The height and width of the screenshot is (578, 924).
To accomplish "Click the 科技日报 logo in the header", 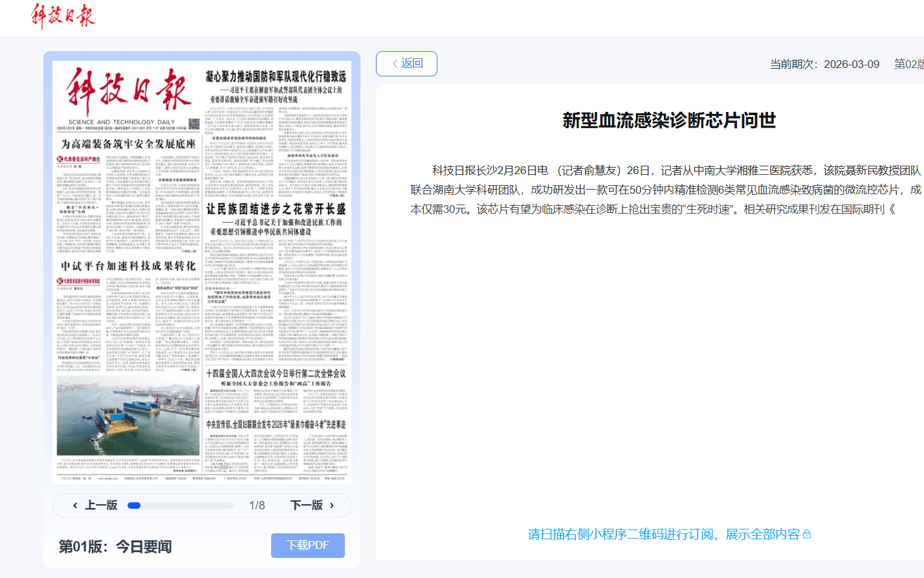I will click(x=62, y=16).
